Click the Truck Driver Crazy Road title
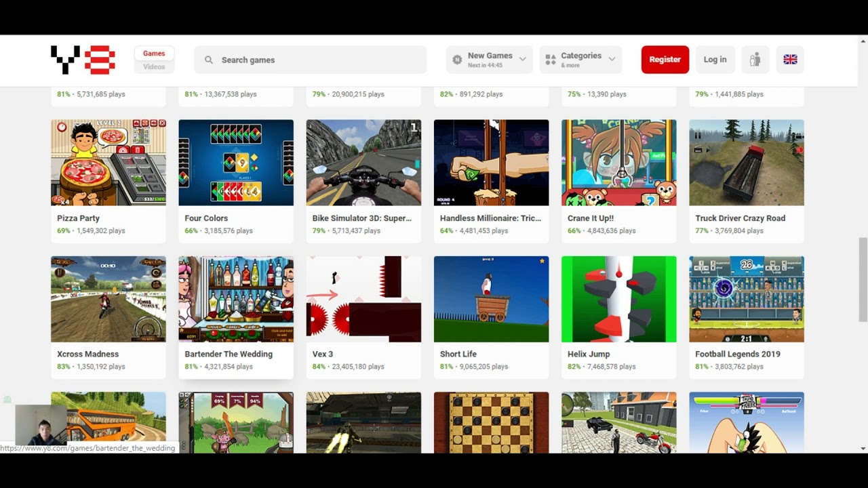868x488 pixels. tap(740, 218)
